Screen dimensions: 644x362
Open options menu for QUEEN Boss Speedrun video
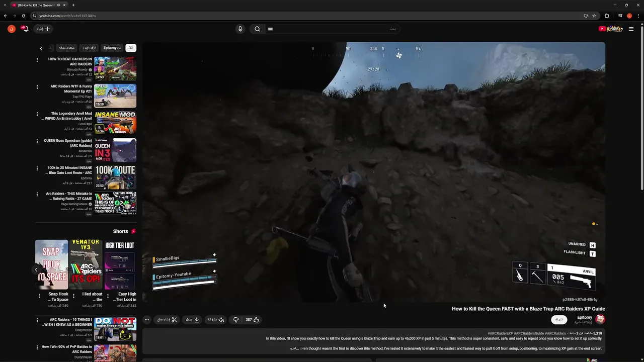(x=37, y=141)
